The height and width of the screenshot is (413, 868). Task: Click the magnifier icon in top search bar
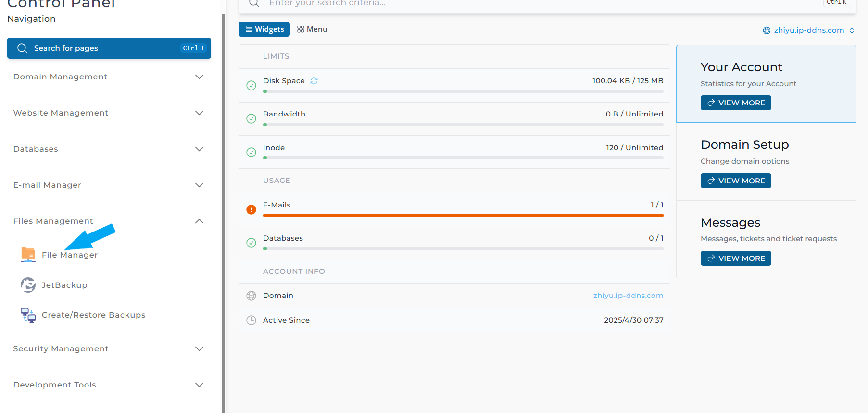[x=254, y=3]
